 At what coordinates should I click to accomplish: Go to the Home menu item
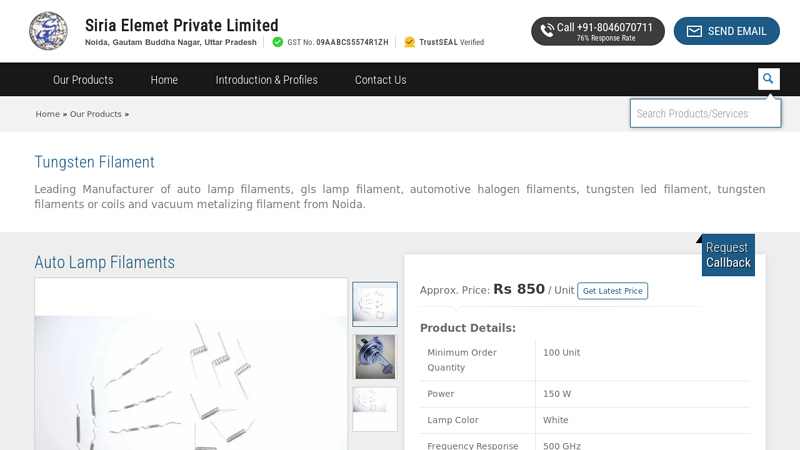point(164,80)
